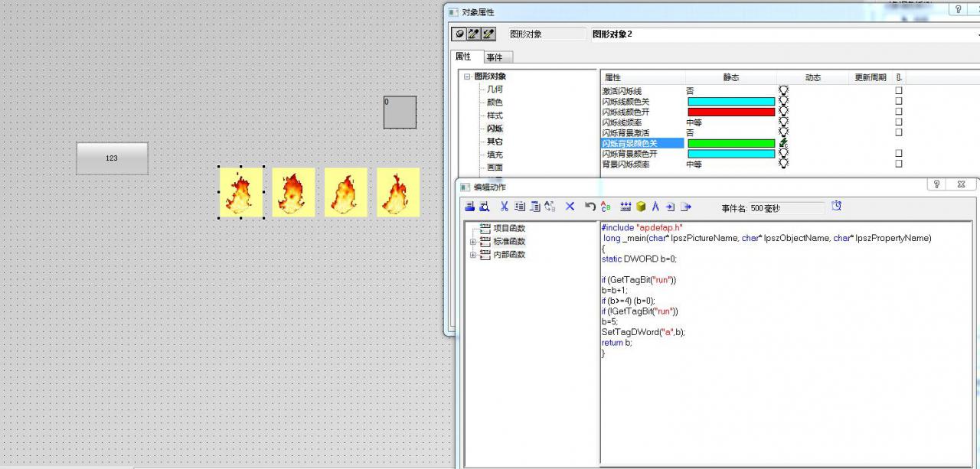
Task: Click the yellow cube compile icon
Action: (641, 207)
